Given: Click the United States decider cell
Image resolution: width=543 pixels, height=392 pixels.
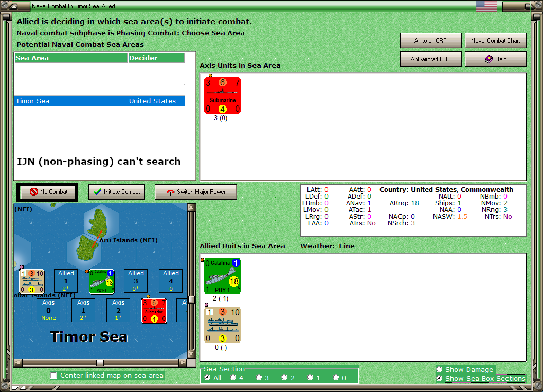Looking at the screenshot, I should coord(156,101).
